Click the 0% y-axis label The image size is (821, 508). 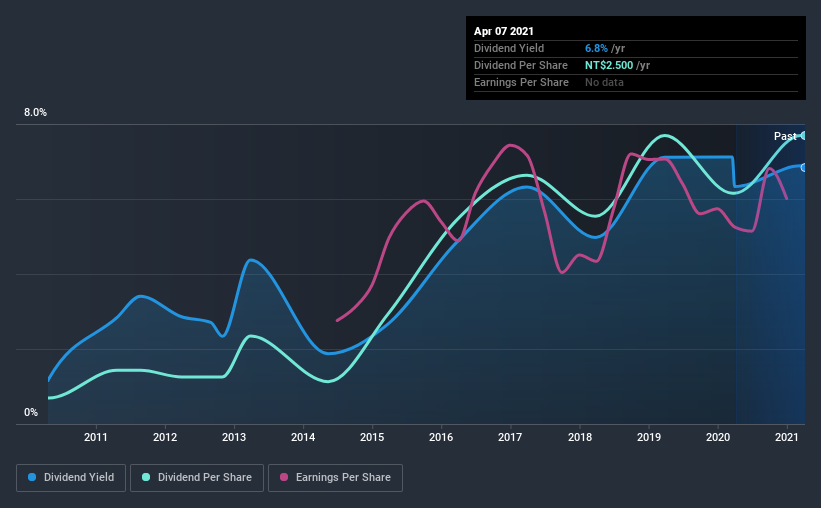(x=31, y=413)
